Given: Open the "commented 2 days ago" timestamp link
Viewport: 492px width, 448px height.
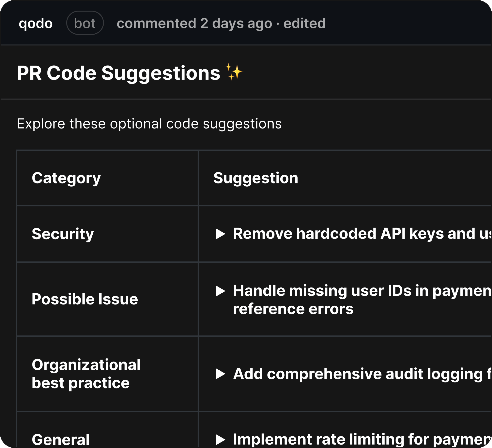Looking at the screenshot, I should pos(194,23).
